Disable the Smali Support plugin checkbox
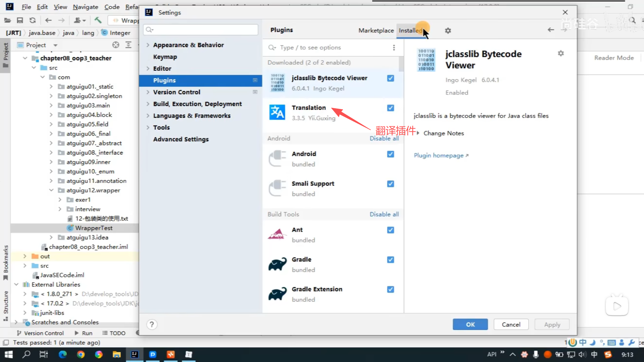The width and height of the screenshot is (644, 362). (x=390, y=184)
